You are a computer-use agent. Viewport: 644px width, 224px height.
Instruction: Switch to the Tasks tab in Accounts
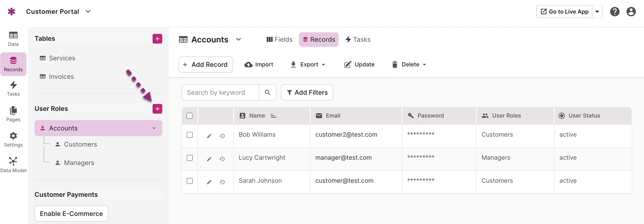click(x=358, y=39)
